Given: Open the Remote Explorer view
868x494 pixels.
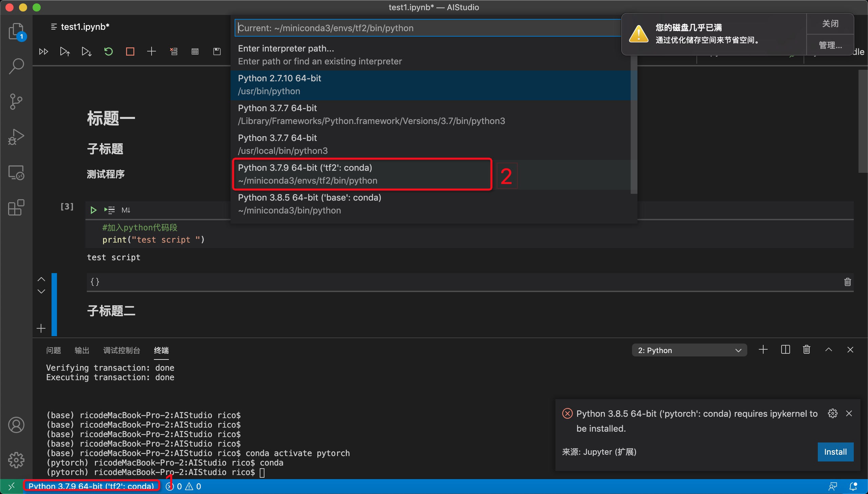Looking at the screenshot, I should click(16, 172).
